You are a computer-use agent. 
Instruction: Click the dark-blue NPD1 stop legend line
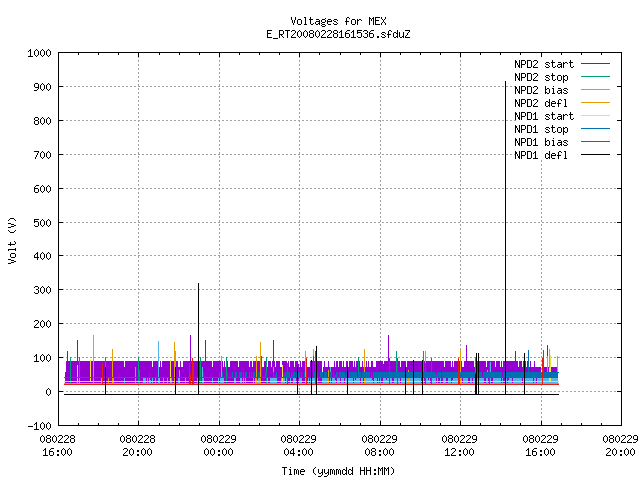(x=596, y=129)
